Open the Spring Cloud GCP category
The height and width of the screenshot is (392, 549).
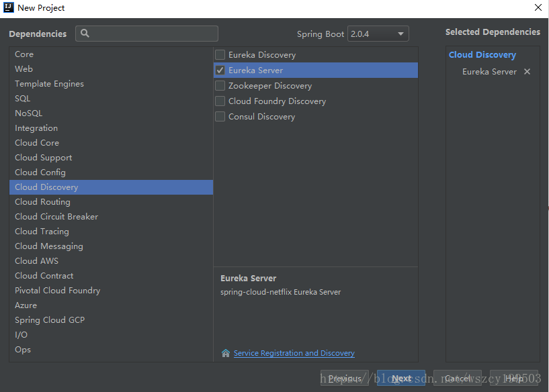[x=111, y=320]
